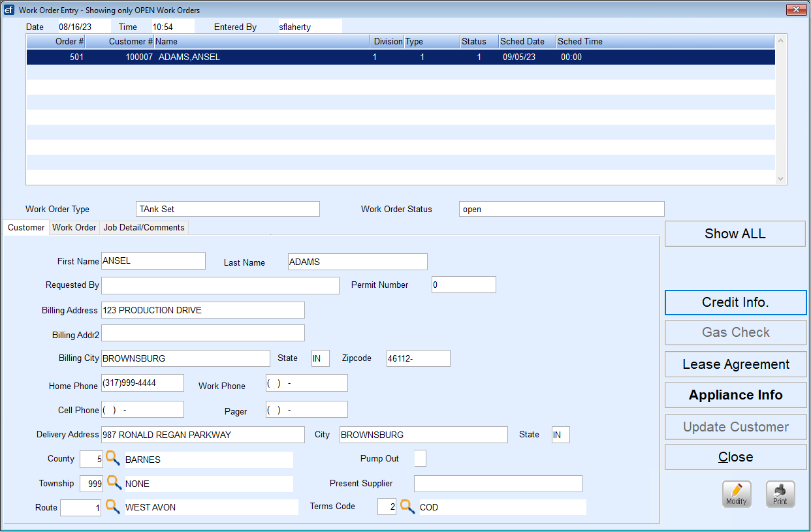The image size is (811, 532).
Task: Click the Terms Code number field
Action: click(x=387, y=506)
